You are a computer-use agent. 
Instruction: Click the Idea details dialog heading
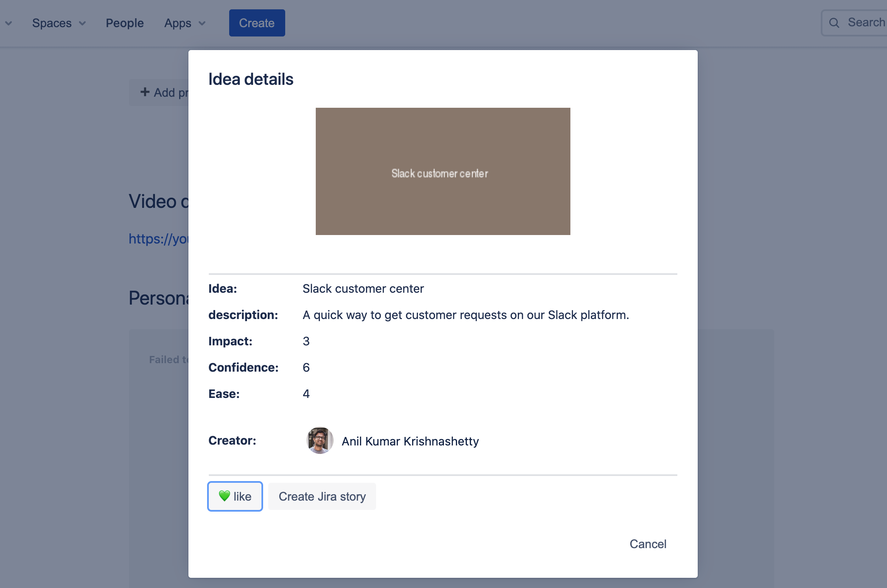(251, 79)
